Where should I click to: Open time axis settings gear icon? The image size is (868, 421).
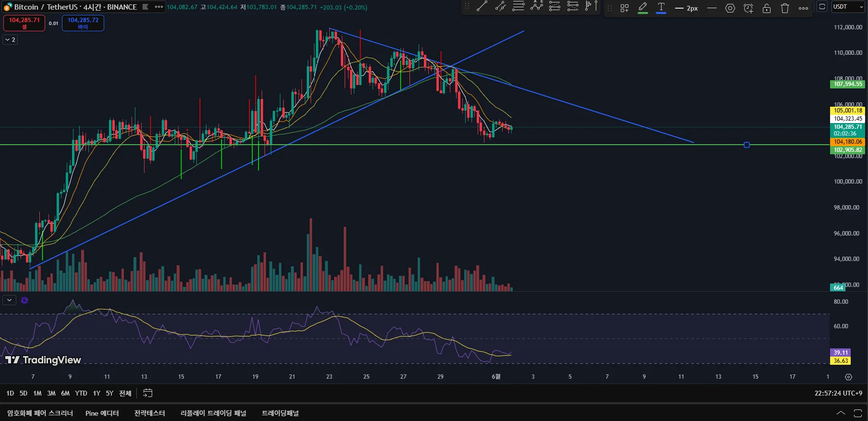tap(848, 377)
